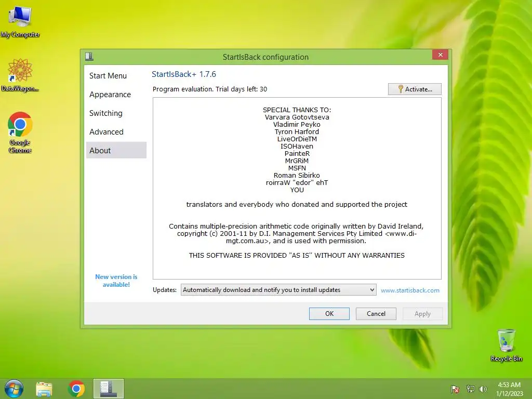Click THIS SOFTWARE IS PROVIDED warranty line

[297, 255]
